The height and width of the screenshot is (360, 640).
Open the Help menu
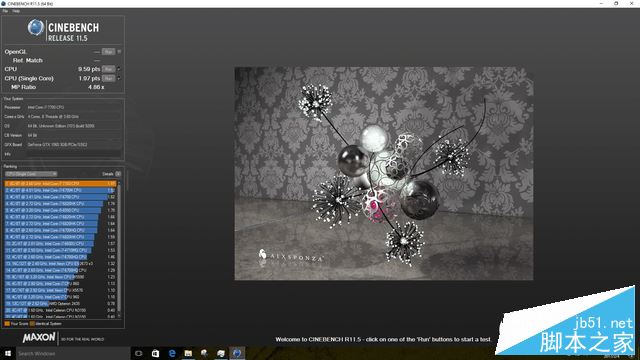[16, 11]
